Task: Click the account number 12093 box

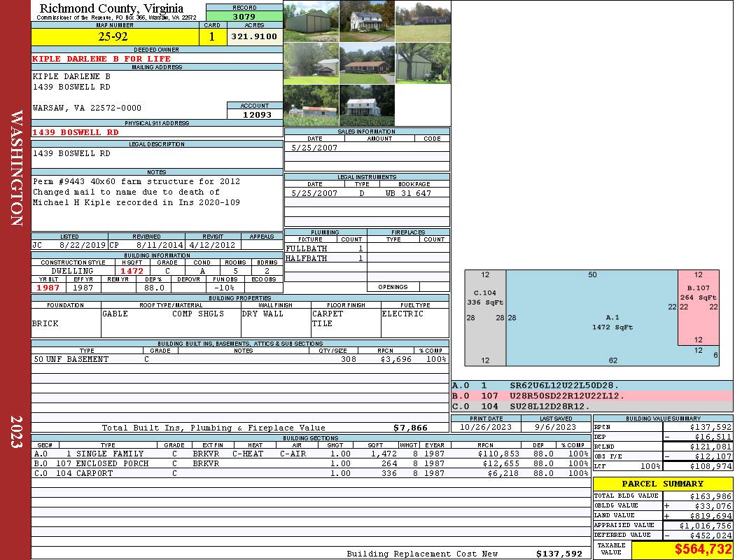Action: 255,114
